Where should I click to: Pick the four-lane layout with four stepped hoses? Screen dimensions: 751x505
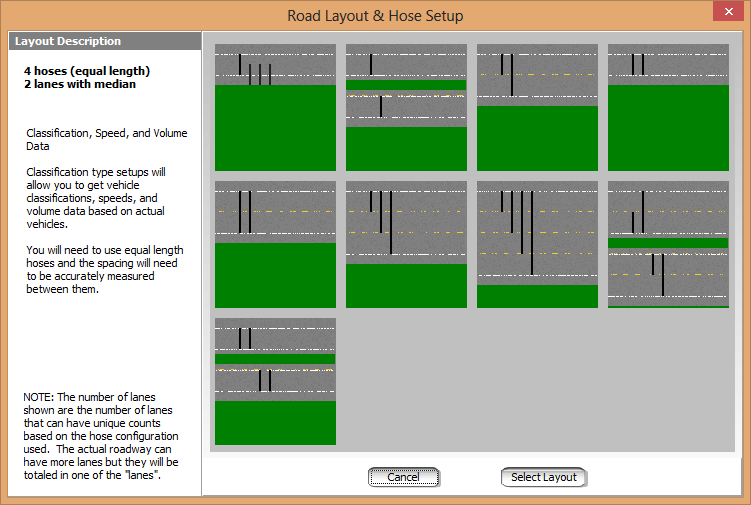(537, 244)
